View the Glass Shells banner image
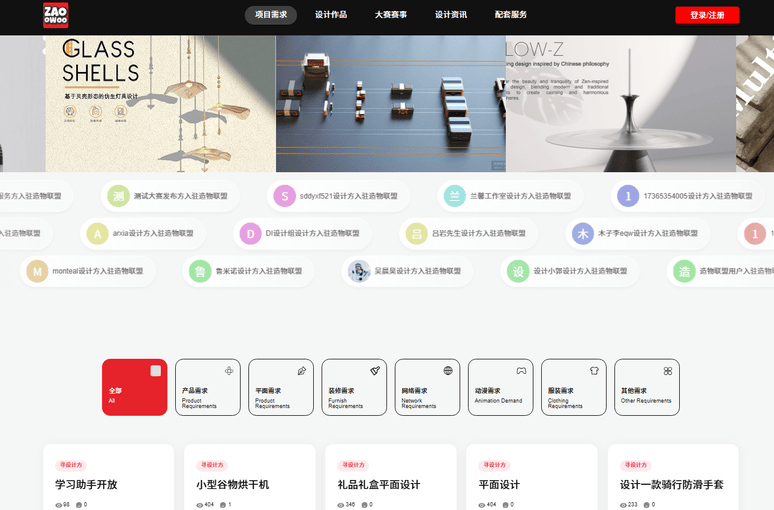This screenshot has height=510, width=774. tap(160, 103)
